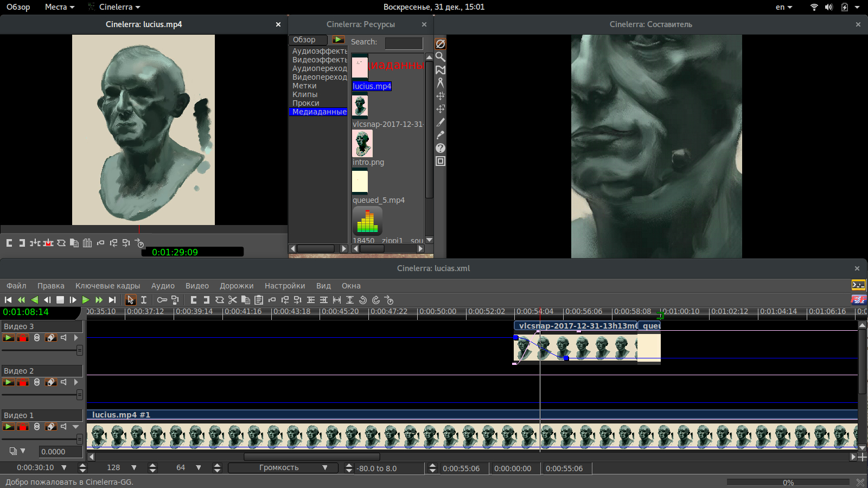Open tool info question mark in Compositor
Screen dimensions: 868x488
pos(441,148)
